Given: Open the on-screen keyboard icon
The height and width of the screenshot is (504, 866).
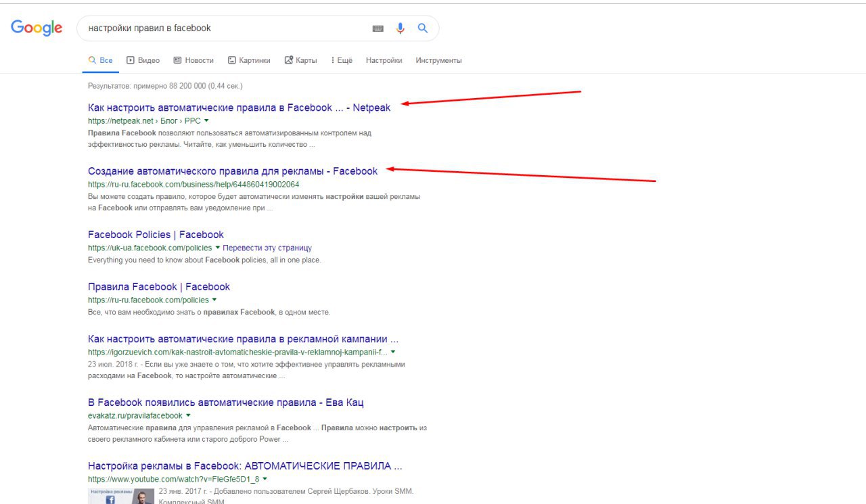Looking at the screenshot, I should (378, 28).
